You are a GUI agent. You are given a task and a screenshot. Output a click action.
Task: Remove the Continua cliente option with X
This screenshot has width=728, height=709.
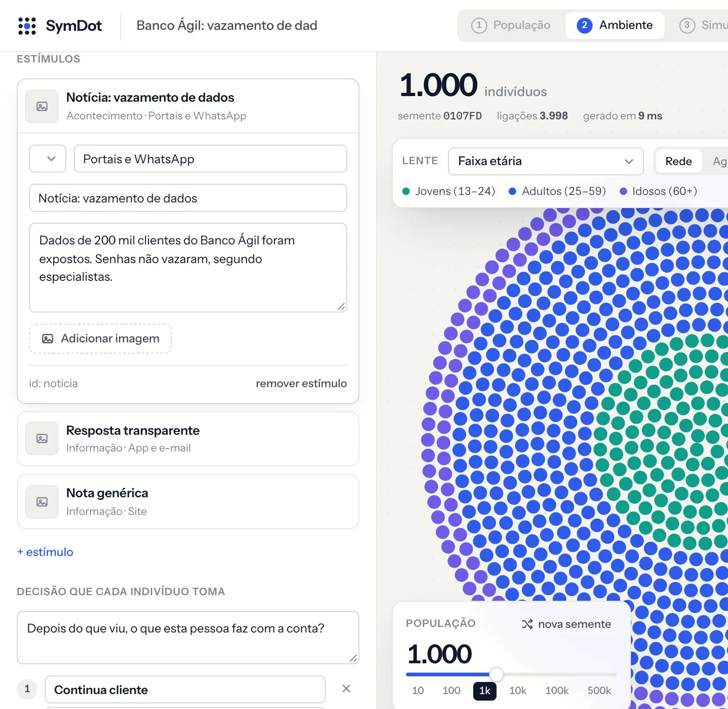(x=346, y=688)
